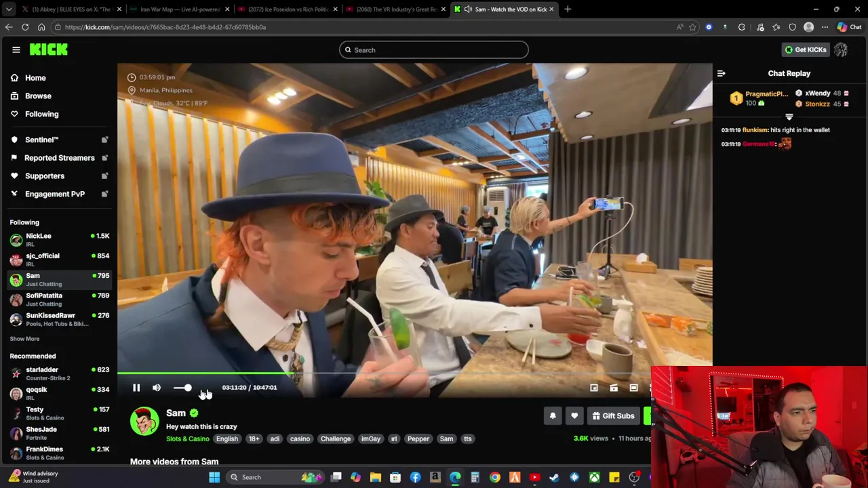Screen dimensions: 868x488
Task: Open Browse in sidebar
Action: coord(38,96)
